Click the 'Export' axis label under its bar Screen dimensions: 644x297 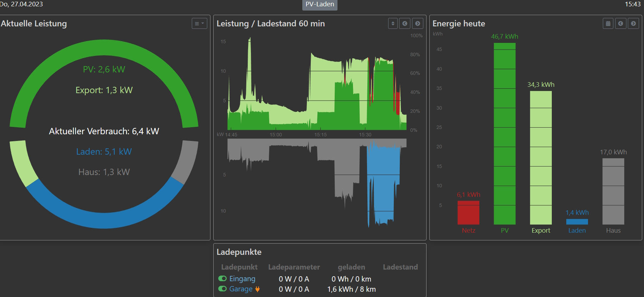[x=541, y=231]
